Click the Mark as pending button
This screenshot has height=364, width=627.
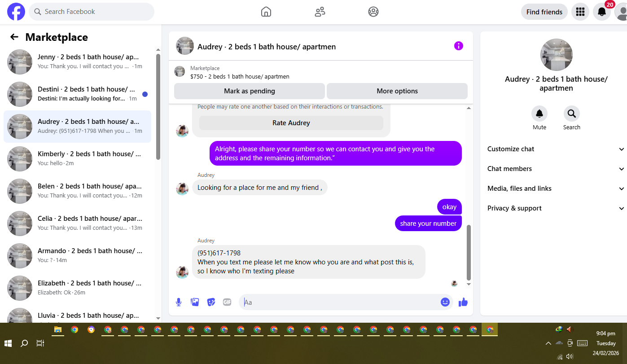point(250,91)
